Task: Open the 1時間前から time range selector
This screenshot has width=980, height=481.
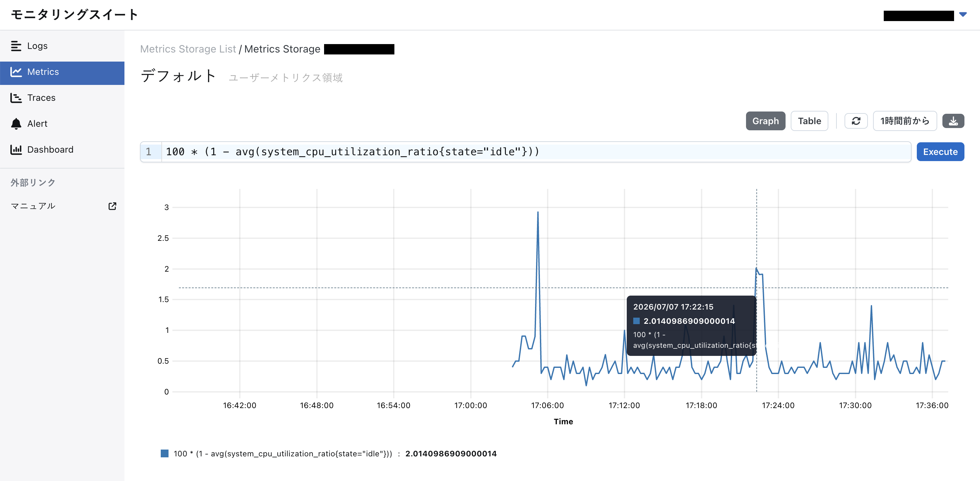Action: click(905, 121)
